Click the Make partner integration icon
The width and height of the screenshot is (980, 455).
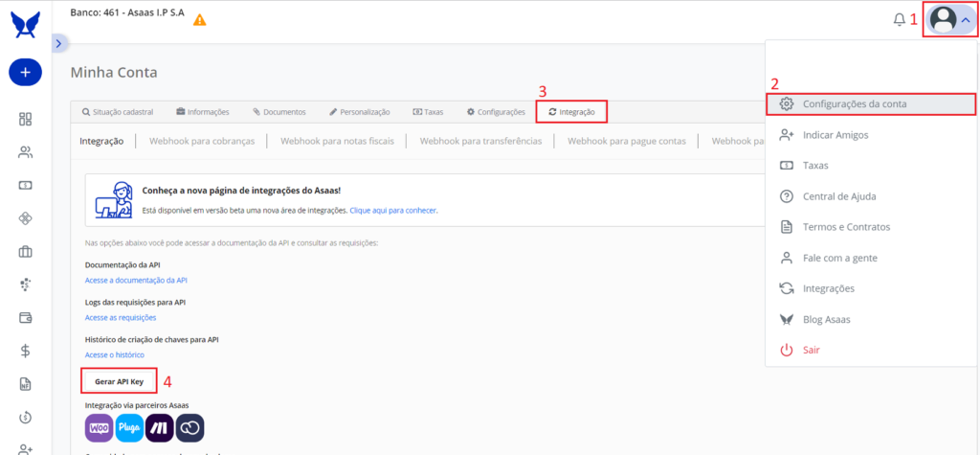(x=159, y=427)
